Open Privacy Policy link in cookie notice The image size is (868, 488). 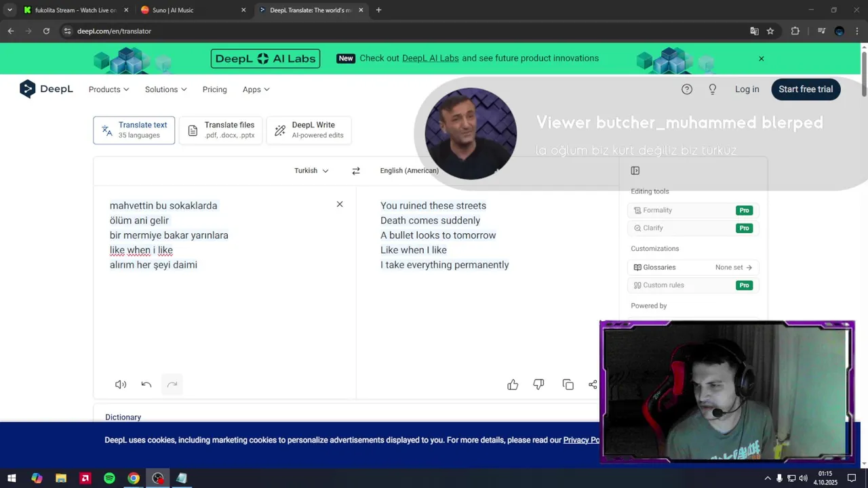point(581,440)
